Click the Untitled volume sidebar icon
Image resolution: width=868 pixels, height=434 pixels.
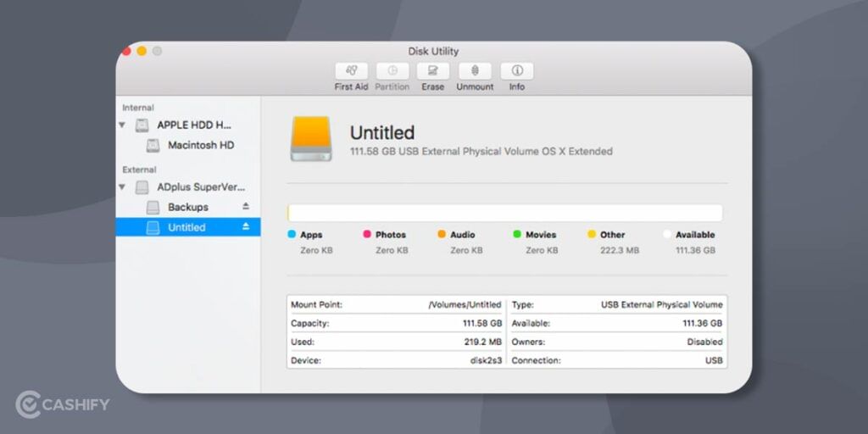[153, 227]
